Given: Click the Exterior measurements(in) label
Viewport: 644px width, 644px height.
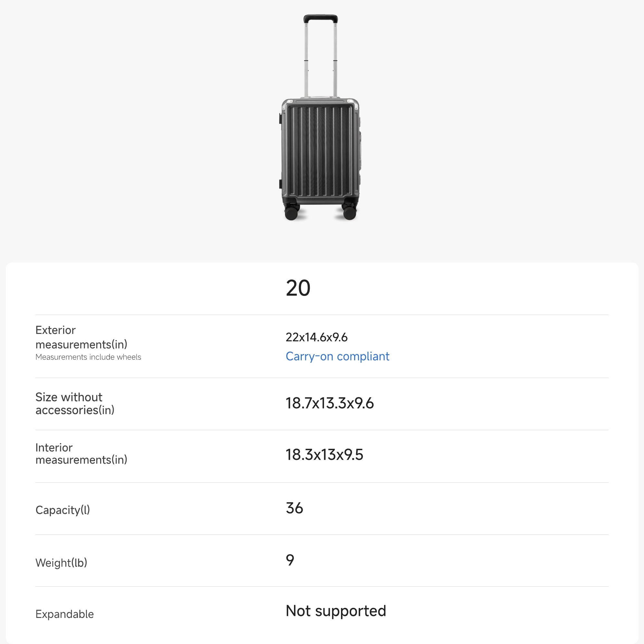Looking at the screenshot, I should (x=81, y=337).
